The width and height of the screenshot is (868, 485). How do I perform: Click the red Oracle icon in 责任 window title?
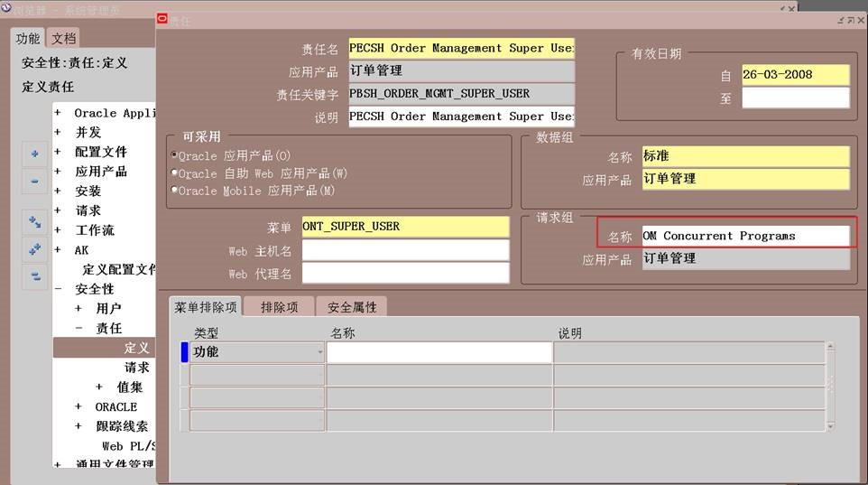point(162,19)
